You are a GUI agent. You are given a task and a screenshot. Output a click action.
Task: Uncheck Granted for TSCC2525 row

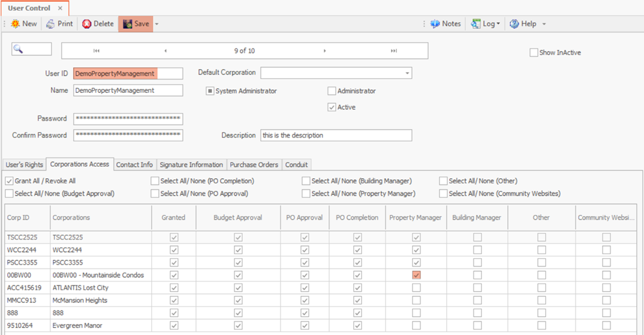click(x=174, y=238)
